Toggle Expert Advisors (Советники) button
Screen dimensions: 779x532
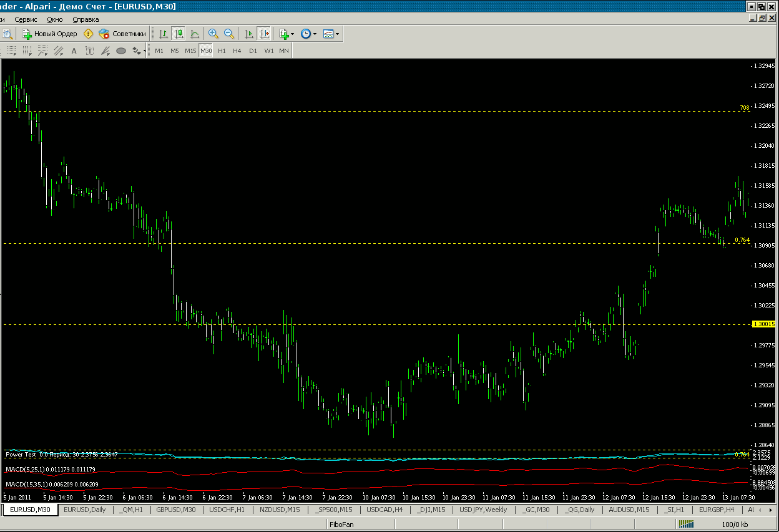(x=122, y=34)
